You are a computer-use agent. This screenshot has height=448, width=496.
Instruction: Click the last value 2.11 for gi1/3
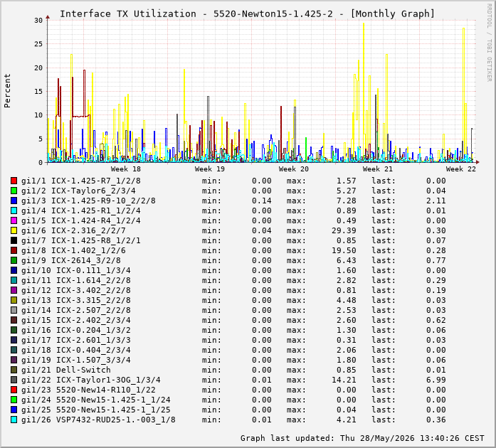(436, 201)
